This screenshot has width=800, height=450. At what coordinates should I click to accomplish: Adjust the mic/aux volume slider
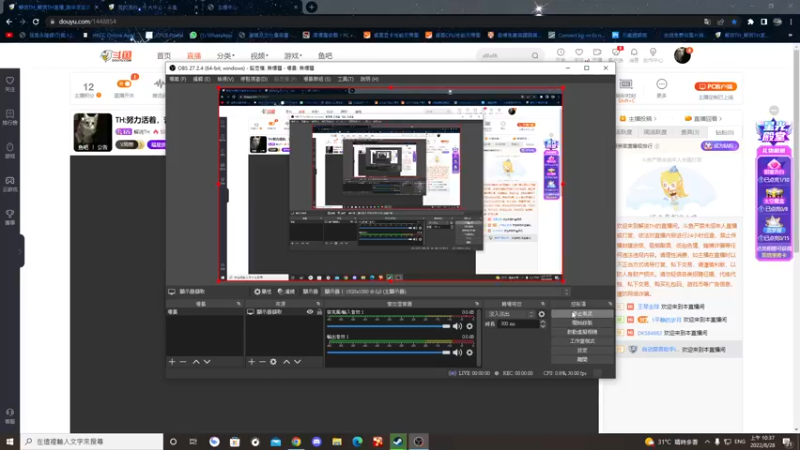[x=388, y=327]
